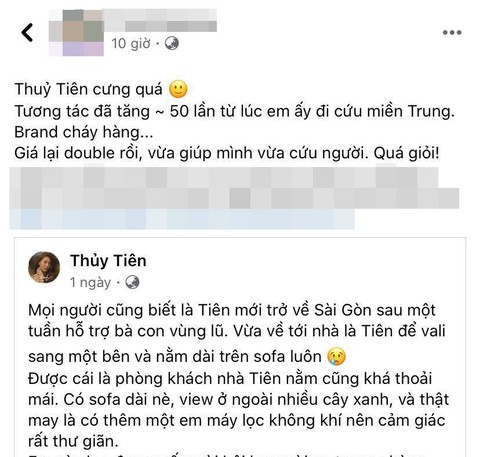The image size is (480, 457).
Task: Click the globe icon next to 1 ngày
Action: tap(132, 282)
